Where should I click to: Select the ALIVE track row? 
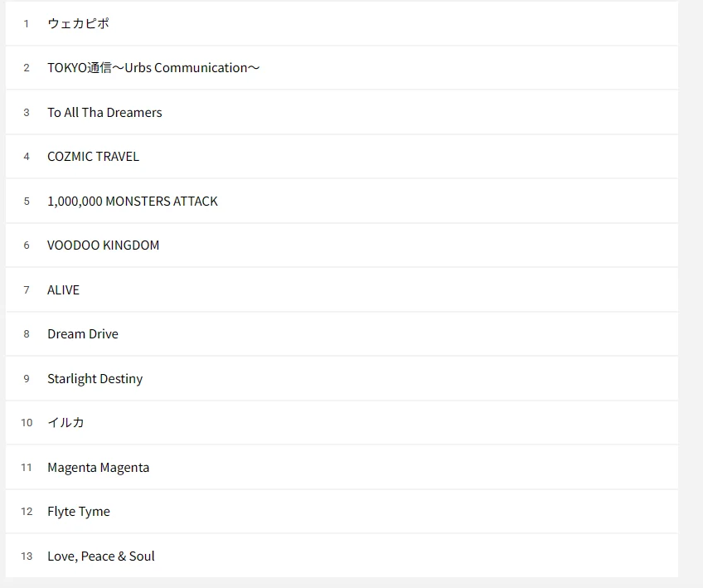click(x=342, y=289)
